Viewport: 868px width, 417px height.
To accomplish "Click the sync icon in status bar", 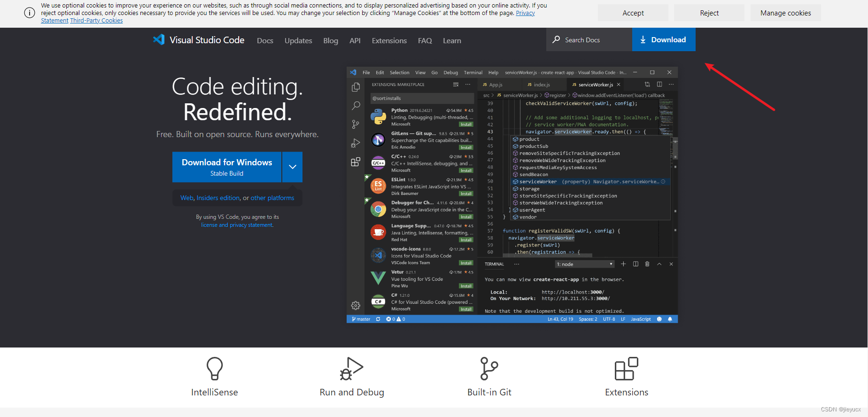I will coord(378,319).
